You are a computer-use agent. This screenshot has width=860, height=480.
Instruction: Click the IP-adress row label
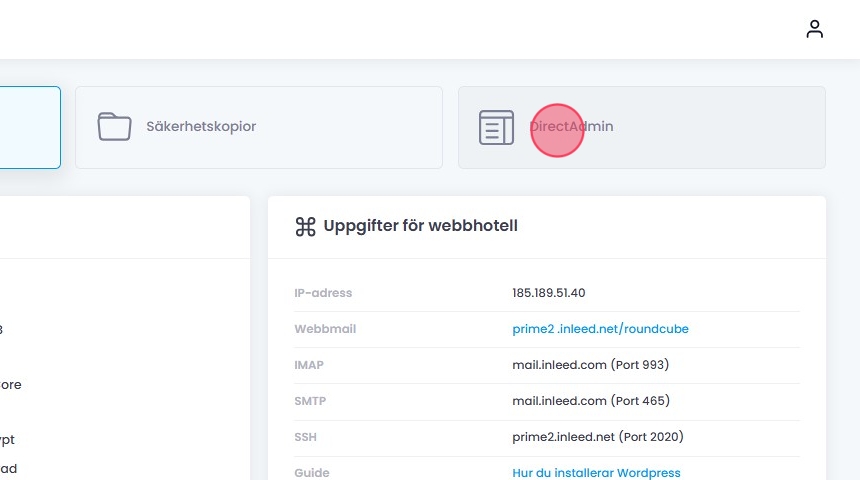coord(323,293)
